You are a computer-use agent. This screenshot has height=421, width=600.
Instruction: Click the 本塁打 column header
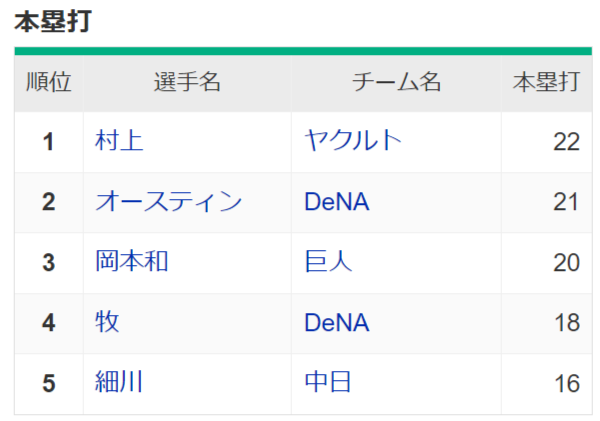point(545,83)
